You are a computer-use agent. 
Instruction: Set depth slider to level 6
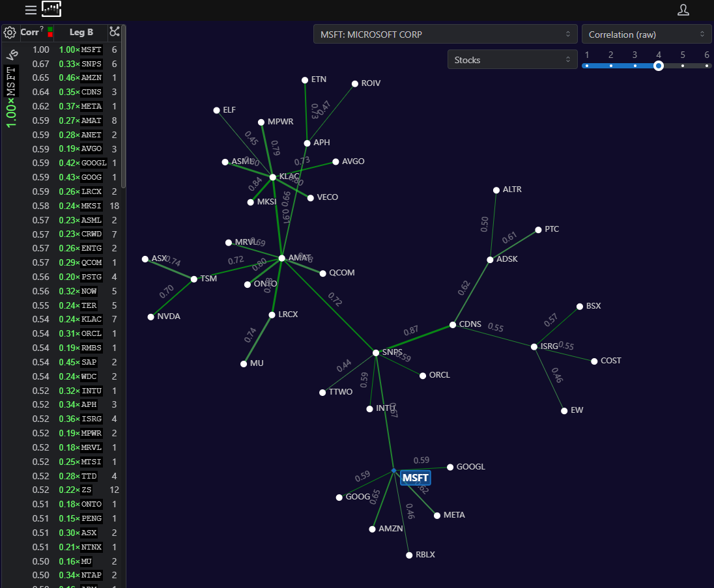[x=706, y=66]
